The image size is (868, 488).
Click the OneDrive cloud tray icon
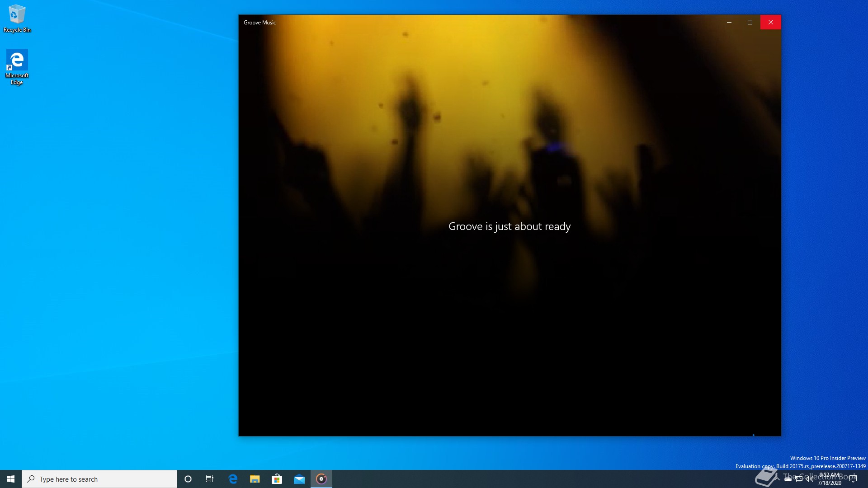(788, 479)
